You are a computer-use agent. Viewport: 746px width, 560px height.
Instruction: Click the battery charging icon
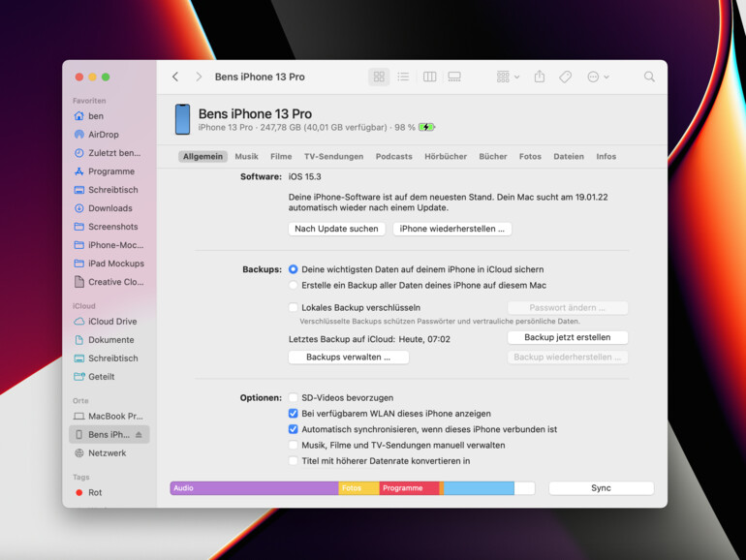426,127
